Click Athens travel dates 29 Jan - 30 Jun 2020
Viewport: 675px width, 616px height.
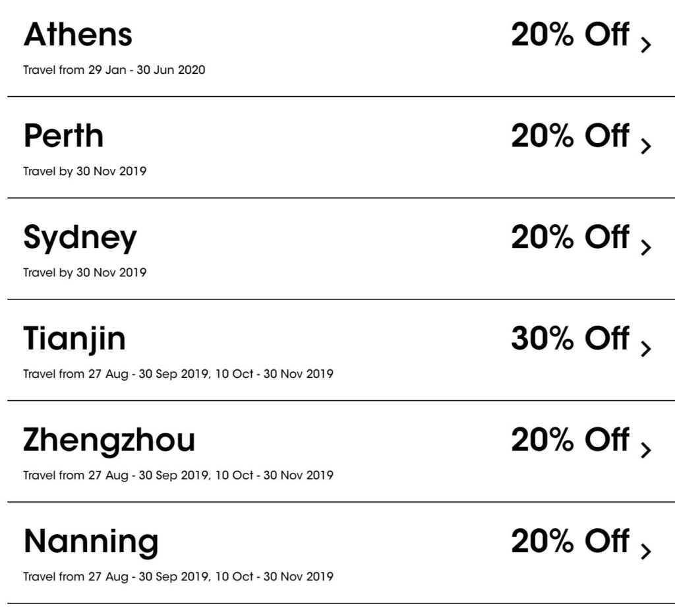[114, 69]
